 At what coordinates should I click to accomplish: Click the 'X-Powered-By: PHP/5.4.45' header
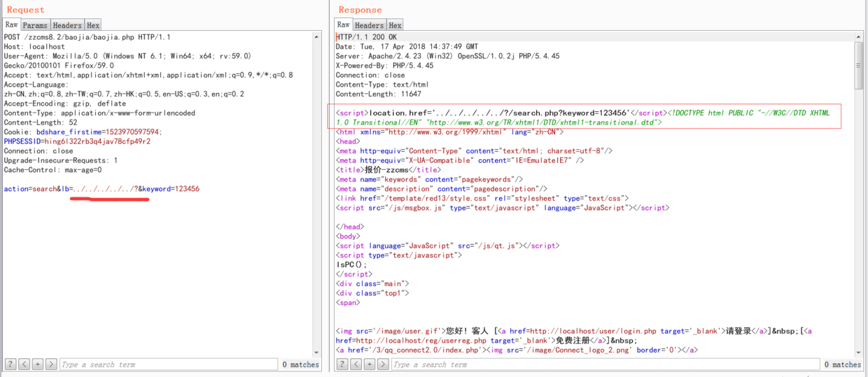pyautogui.click(x=384, y=66)
